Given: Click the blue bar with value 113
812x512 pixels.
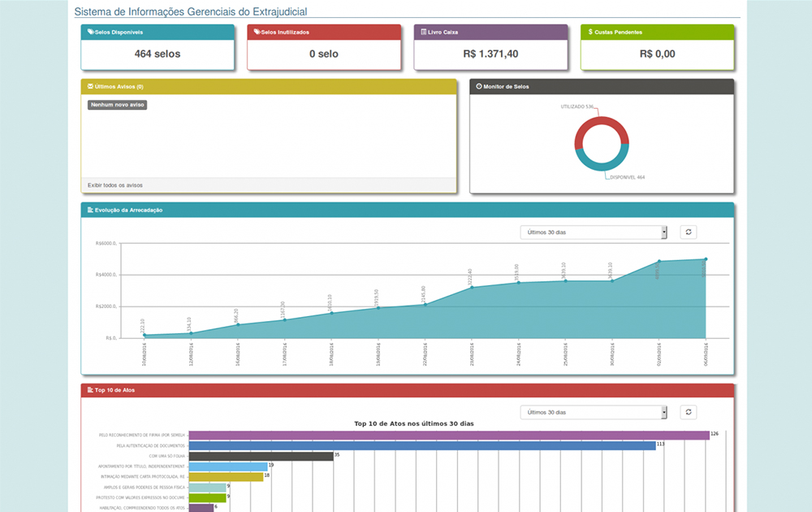Looking at the screenshot, I should [421, 445].
